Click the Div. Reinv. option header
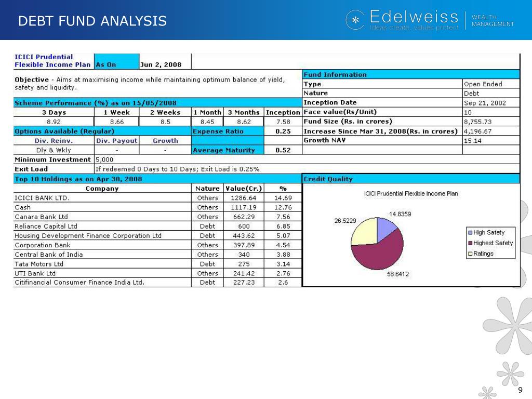532x399 pixels. [x=54, y=140]
